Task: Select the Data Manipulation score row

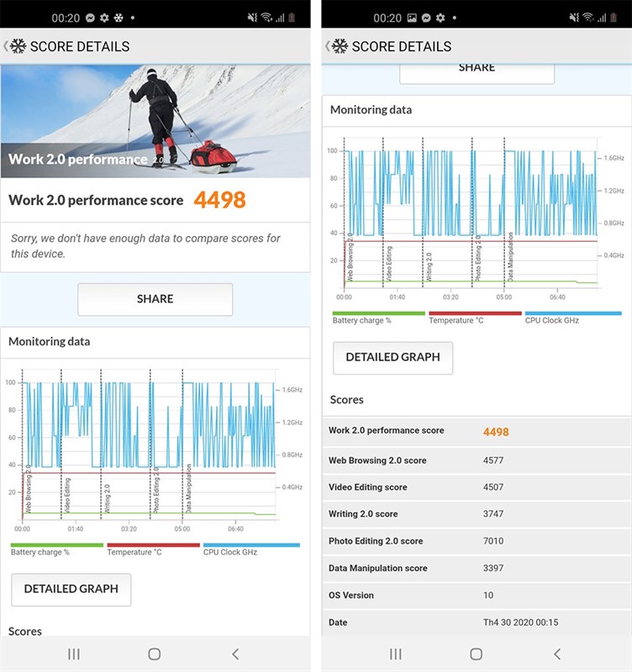Action: pyautogui.click(x=477, y=569)
